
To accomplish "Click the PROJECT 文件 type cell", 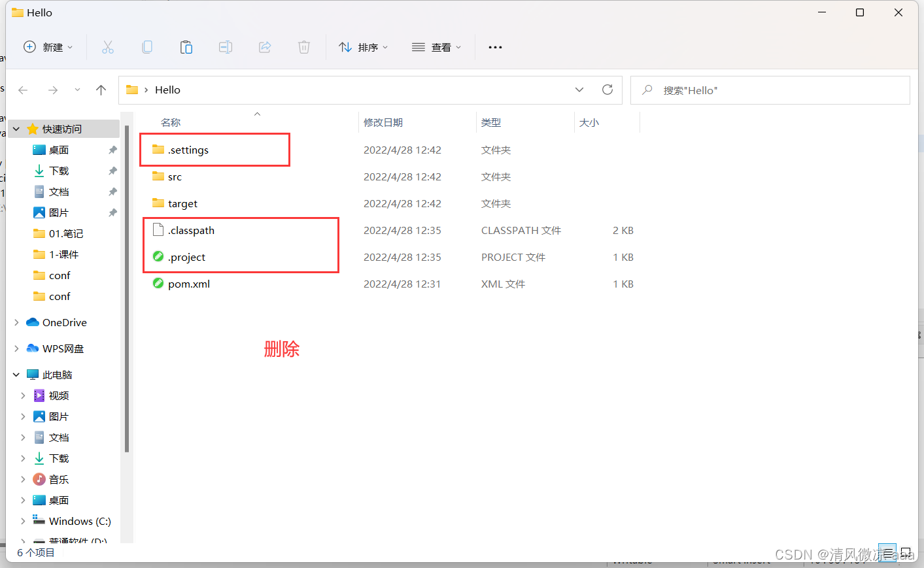I will (x=513, y=257).
